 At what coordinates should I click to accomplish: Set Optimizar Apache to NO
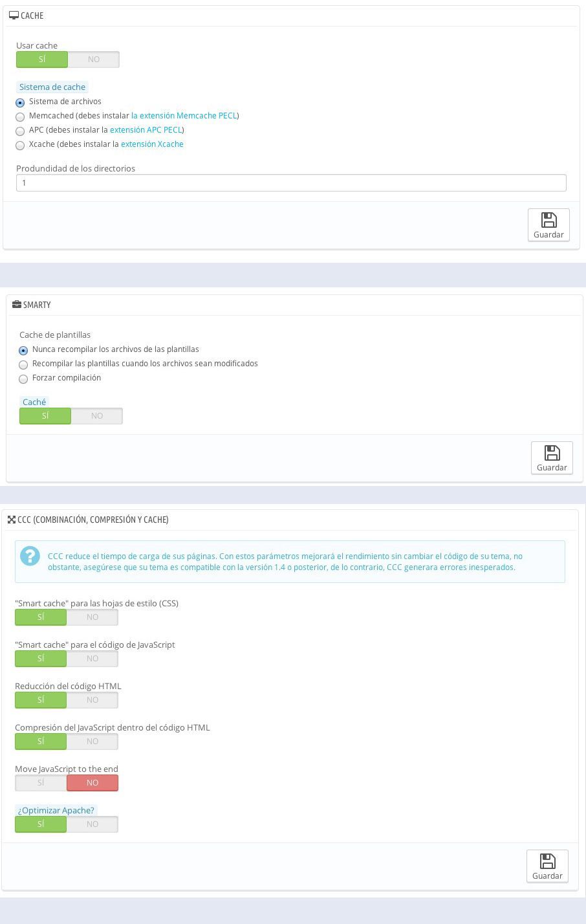tap(92, 824)
